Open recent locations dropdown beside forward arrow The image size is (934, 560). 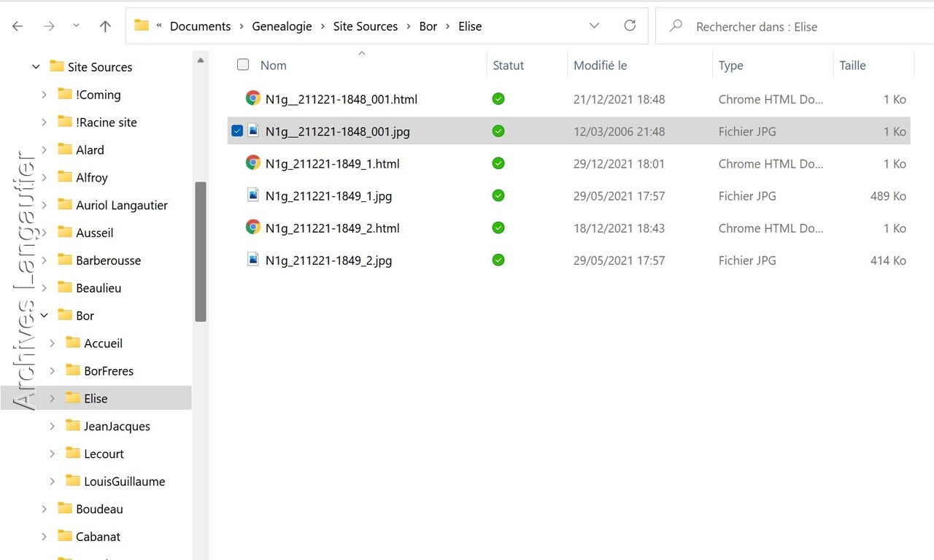pos(76,26)
